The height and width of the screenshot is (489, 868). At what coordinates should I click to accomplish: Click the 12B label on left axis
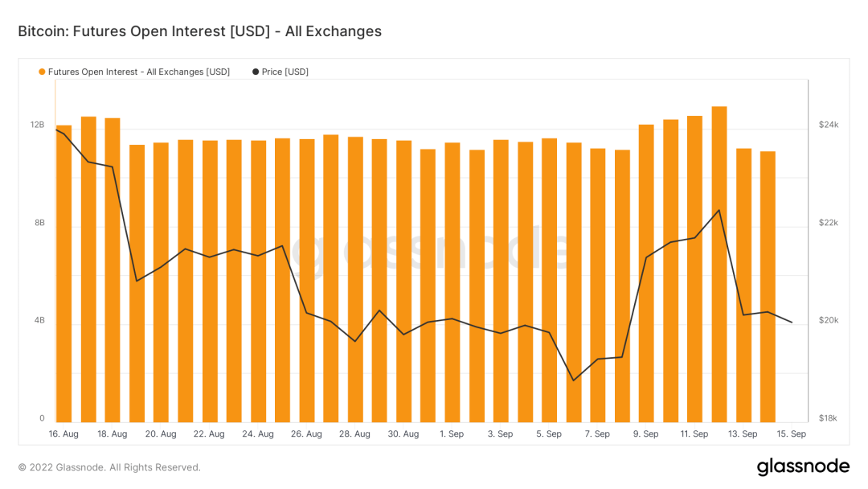point(37,125)
